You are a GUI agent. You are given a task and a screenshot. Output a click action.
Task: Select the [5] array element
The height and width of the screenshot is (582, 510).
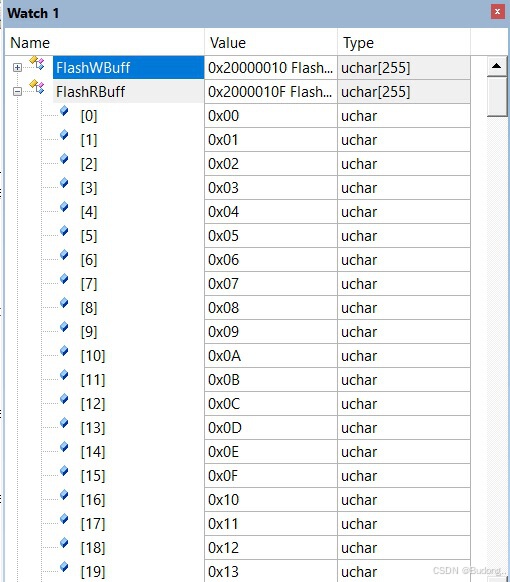(x=89, y=236)
